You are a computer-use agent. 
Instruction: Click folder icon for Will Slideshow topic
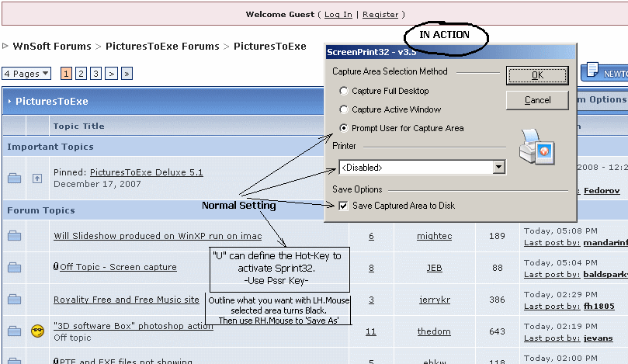point(14,236)
